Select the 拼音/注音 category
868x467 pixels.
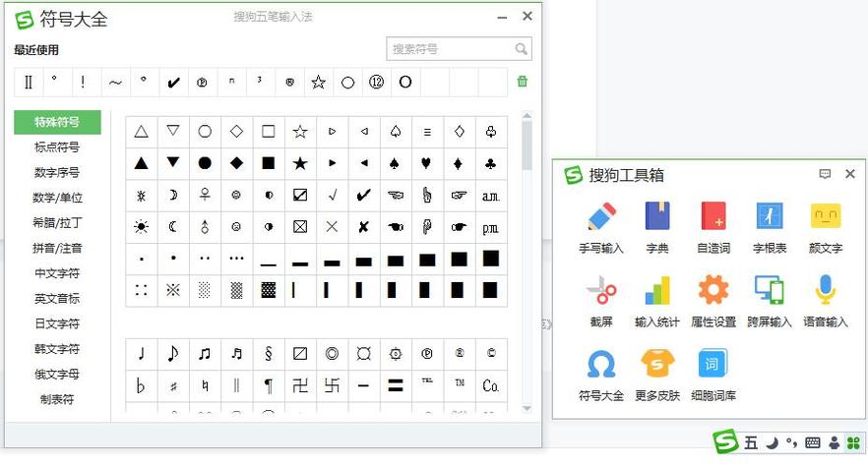tap(57, 248)
